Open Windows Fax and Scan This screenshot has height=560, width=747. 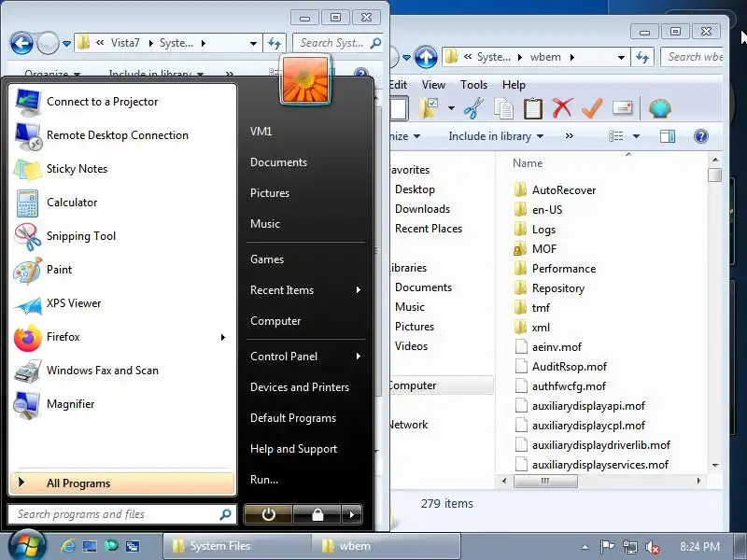click(122, 371)
